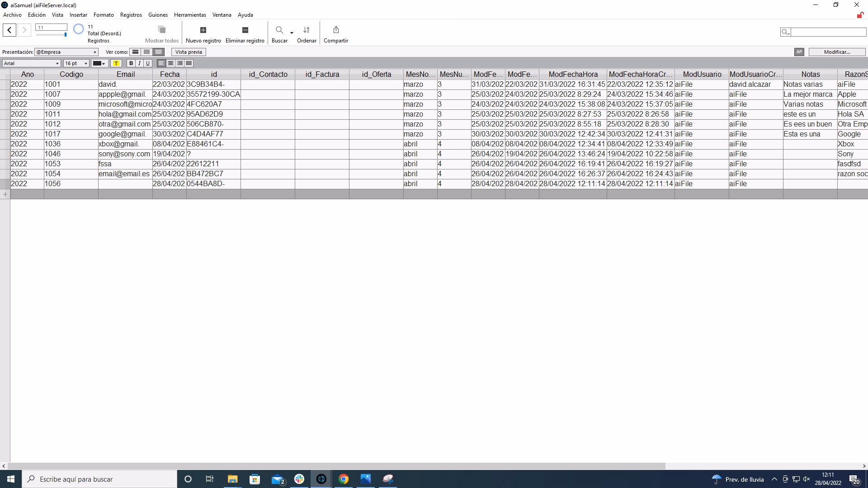Click the Vista previa button

pyautogui.click(x=189, y=52)
